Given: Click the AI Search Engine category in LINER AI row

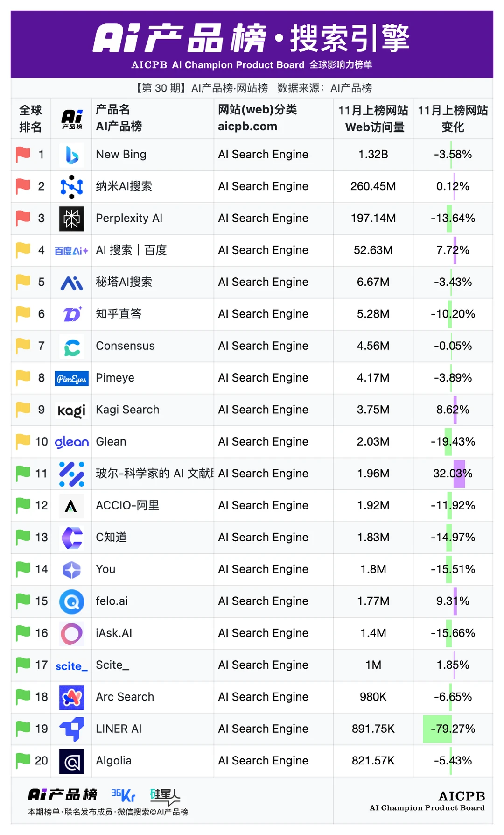Looking at the screenshot, I should [x=263, y=729].
